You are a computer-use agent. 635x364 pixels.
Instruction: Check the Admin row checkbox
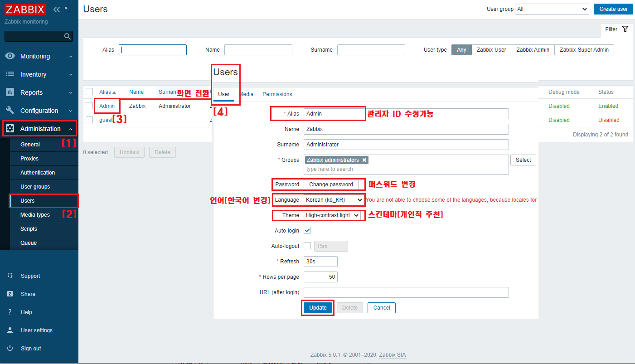(x=89, y=106)
